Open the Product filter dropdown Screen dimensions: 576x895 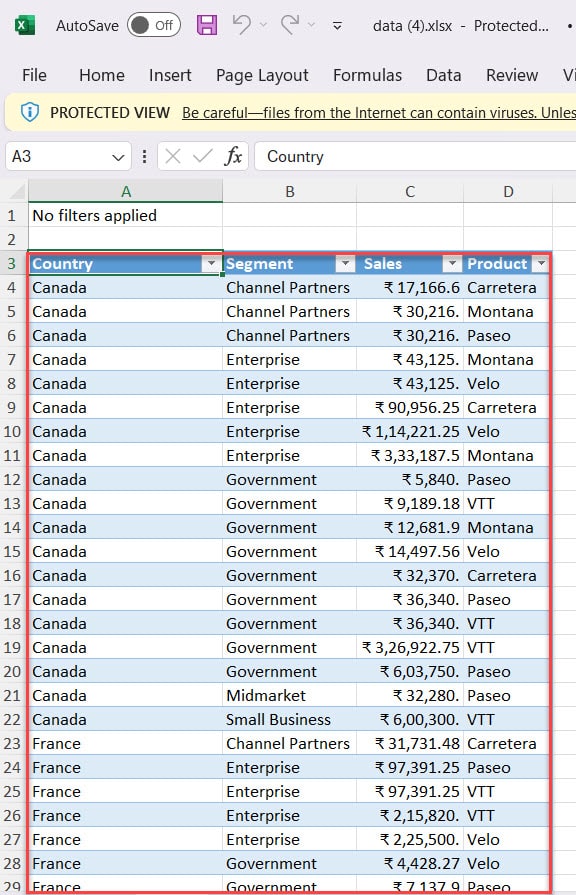(x=540, y=263)
